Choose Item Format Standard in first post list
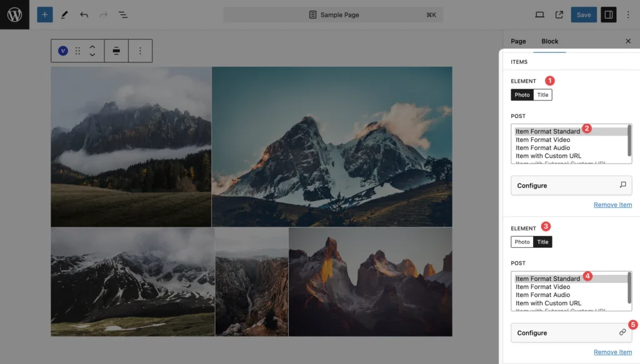This screenshot has width=640, height=364. tap(571, 131)
